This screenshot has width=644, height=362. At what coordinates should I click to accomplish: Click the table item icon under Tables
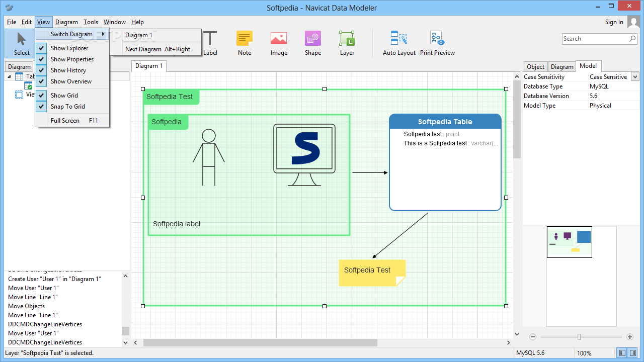[x=28, y=85]
